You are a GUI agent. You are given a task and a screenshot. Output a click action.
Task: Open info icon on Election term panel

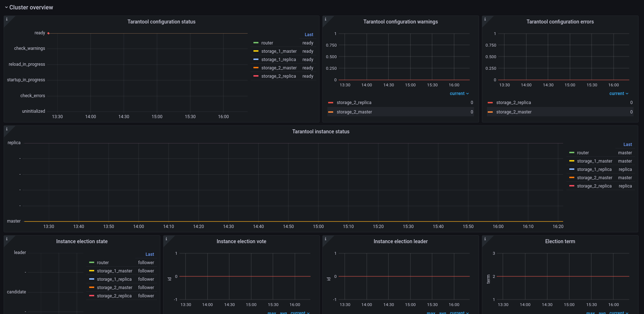tap(485, 239)
